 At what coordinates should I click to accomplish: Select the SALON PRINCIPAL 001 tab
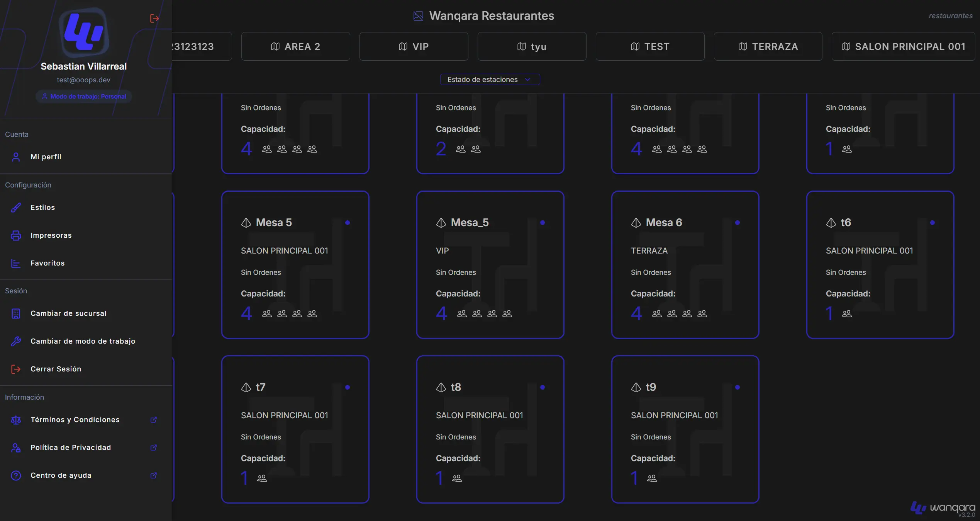tap(904, 46)
